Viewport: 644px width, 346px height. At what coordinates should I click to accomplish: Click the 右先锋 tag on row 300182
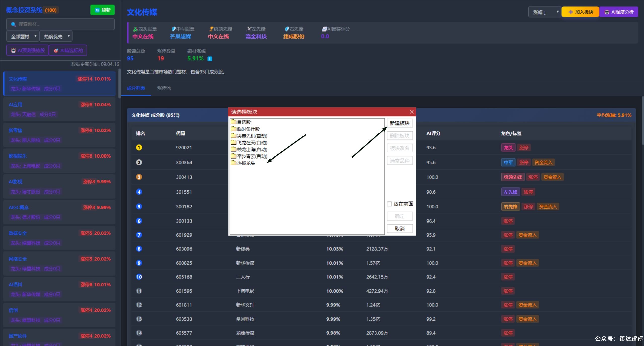pos(510,207)
